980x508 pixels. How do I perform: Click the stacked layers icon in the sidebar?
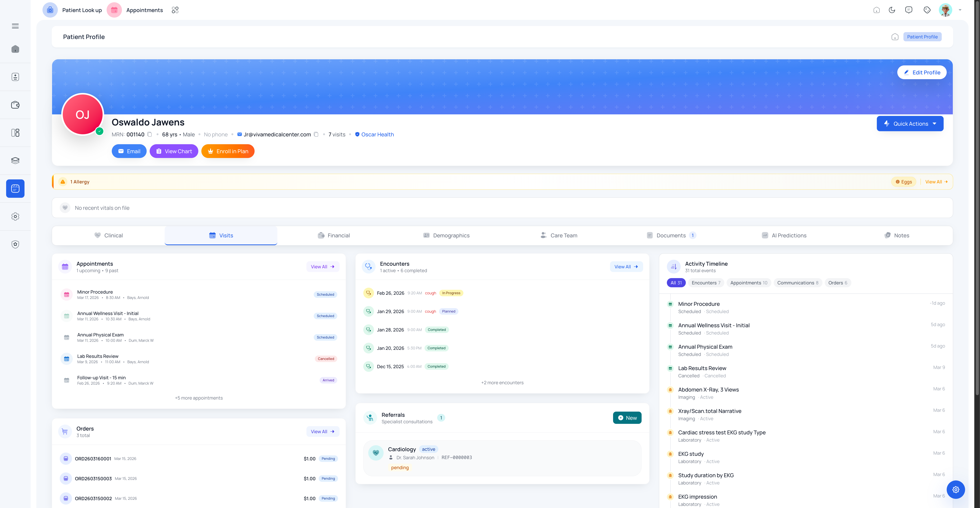(16, 160)
